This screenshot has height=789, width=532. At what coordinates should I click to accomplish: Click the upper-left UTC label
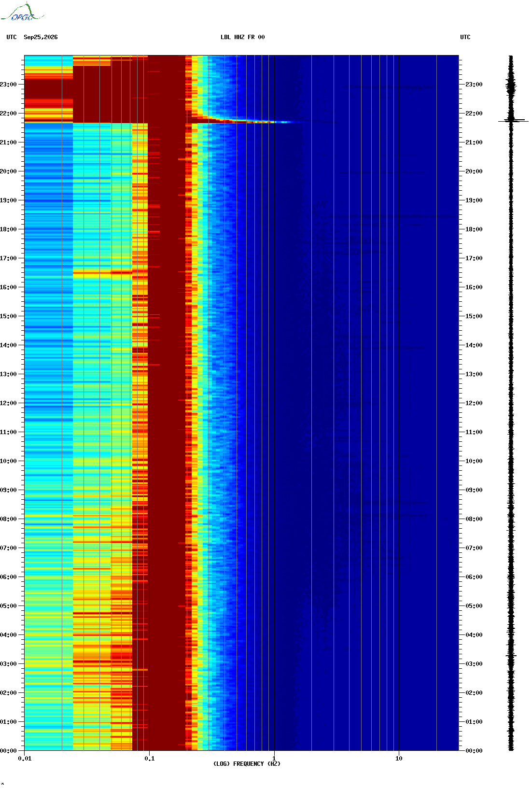point(12,37)
